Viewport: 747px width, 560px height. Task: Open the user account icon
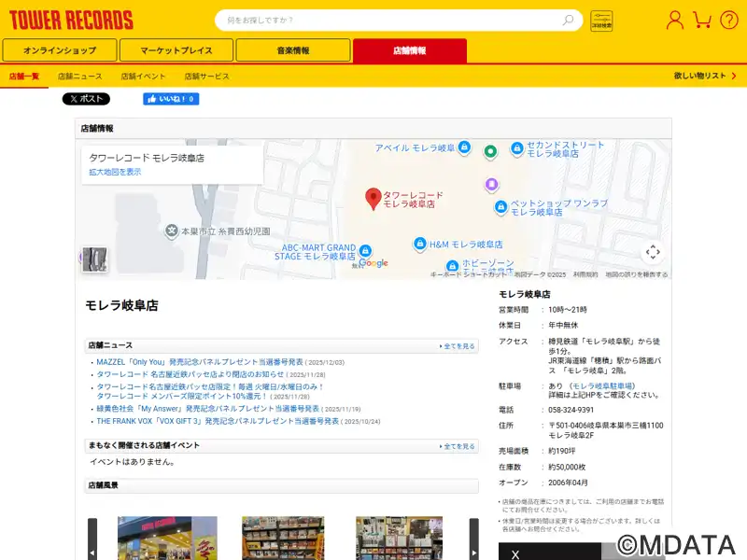pos(674,21)
